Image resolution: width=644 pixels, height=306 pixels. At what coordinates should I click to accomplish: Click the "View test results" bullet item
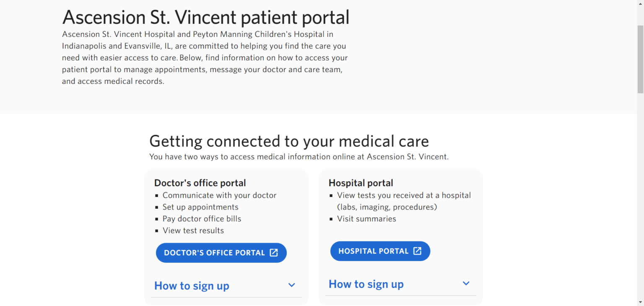(x=193, y=231)
